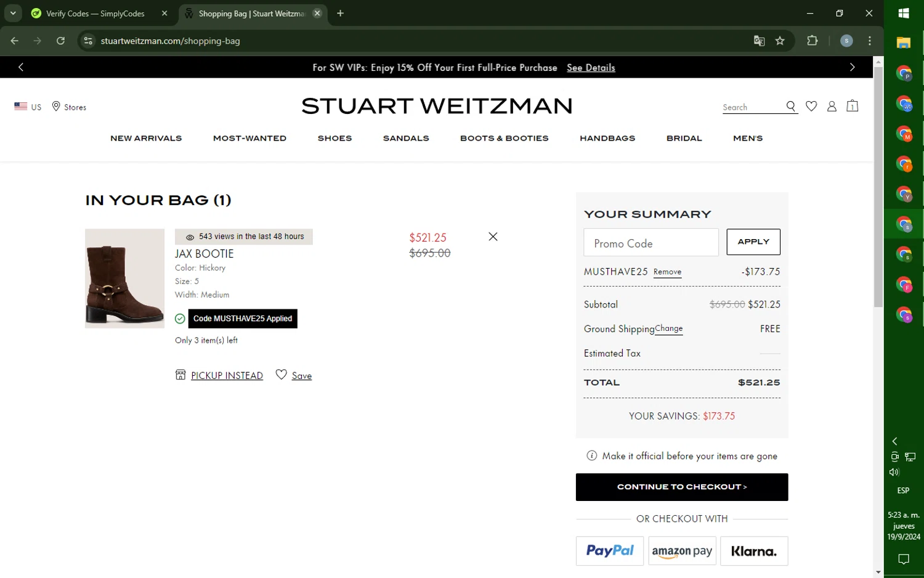Open wishlist heart icon in header
Viewport: 924px width, 578px height.
click(x=811, y=107)
